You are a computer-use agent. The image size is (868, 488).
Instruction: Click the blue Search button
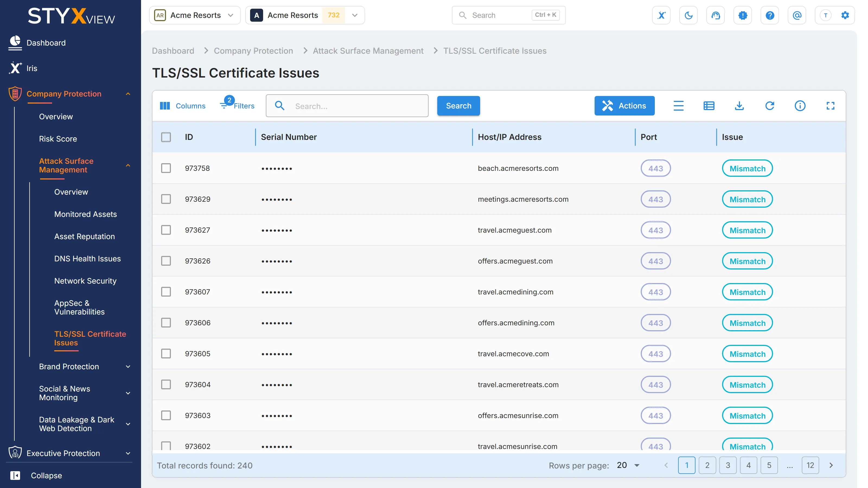coord(458,106)
